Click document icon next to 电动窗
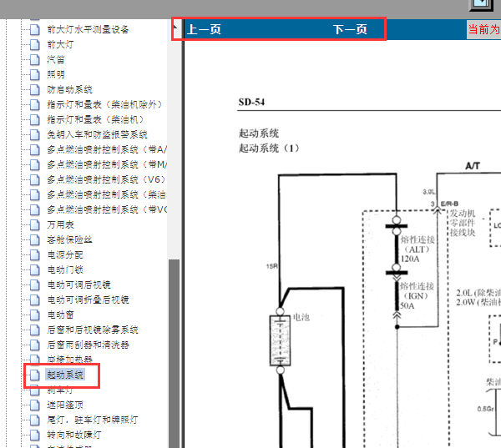Viewport: 501px width, 448px height. point(35,315)
